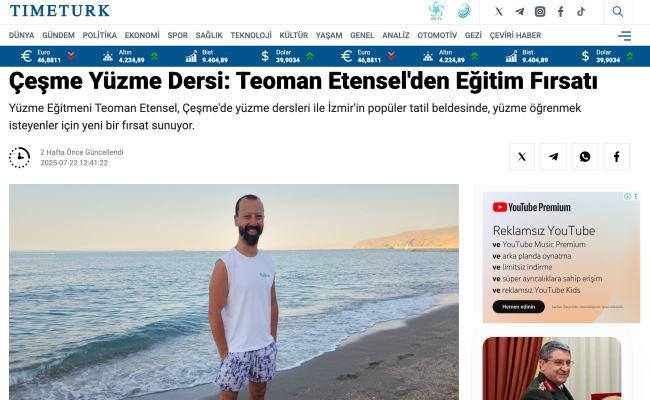Go to the EKONOMİ section
This screenshot has height=400, width=650.
click(142, 36)
